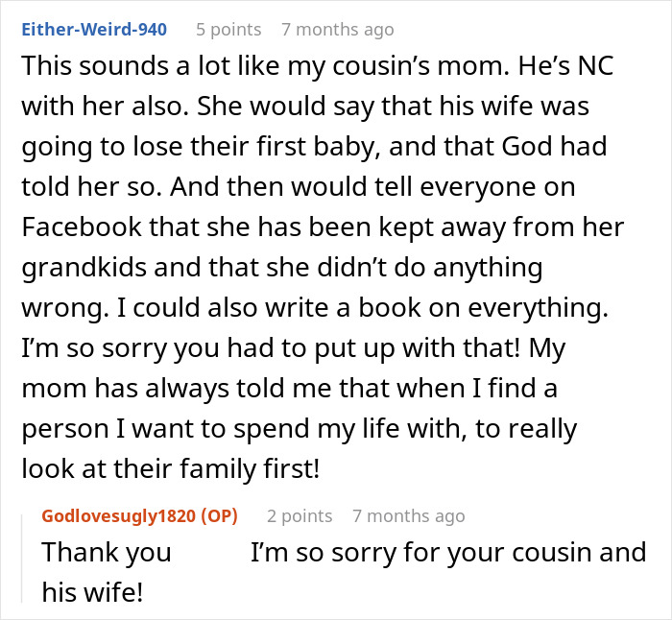This screenshot has width=672, height=620.
Task: Click the 2 points score on the reply
Action: (300, 516)
